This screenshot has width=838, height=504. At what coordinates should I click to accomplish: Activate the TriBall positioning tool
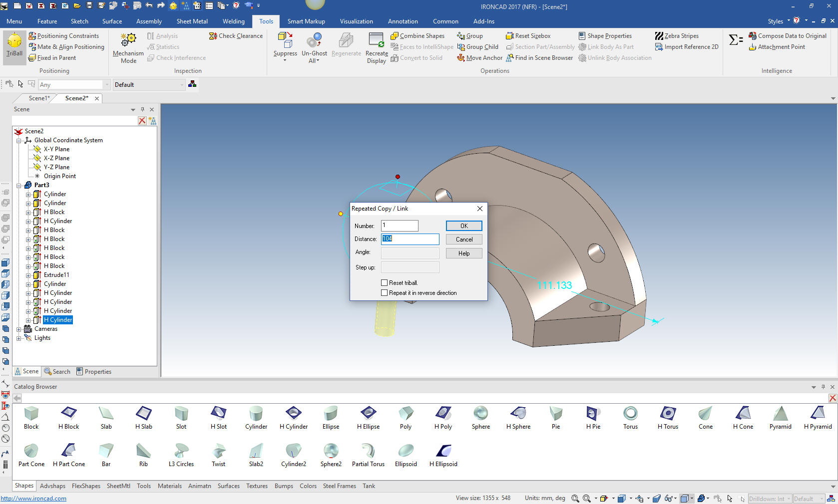pos(14,44)
